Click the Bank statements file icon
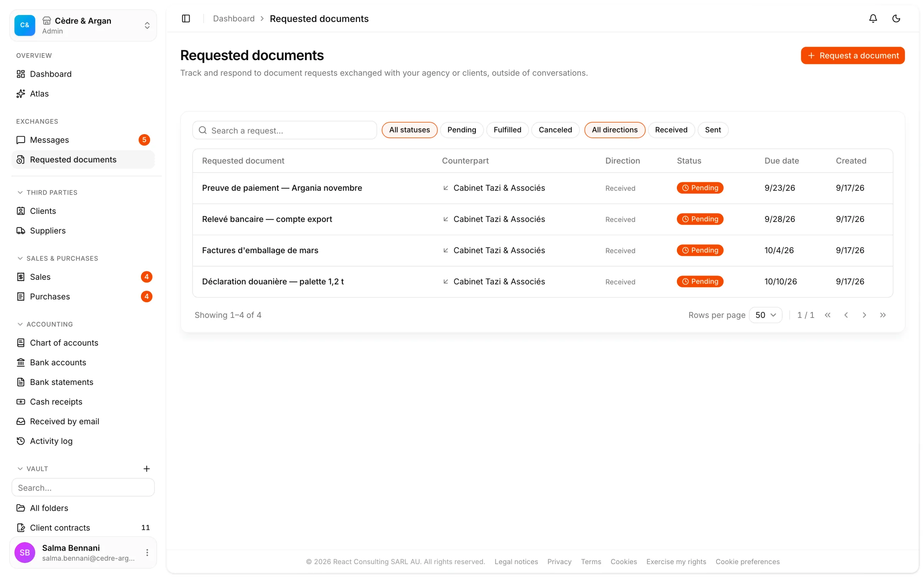Viewport: 924px width, 578px height. point(21,382)
